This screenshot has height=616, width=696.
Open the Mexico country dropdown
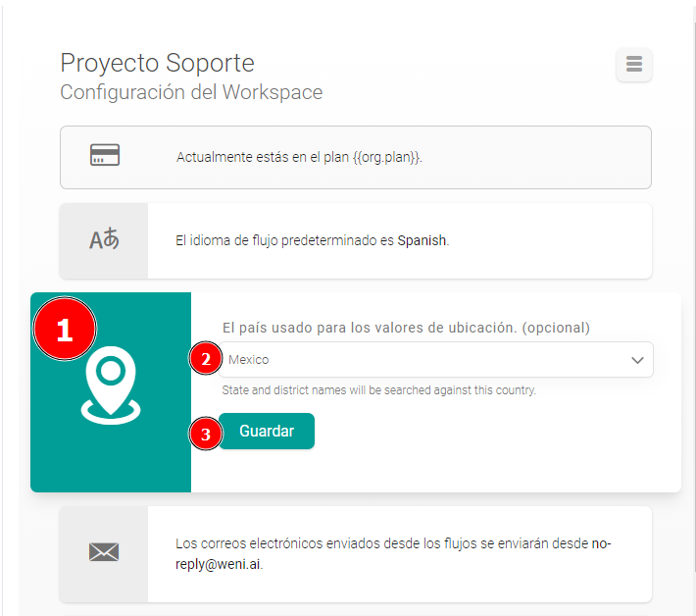click(422, 360)
